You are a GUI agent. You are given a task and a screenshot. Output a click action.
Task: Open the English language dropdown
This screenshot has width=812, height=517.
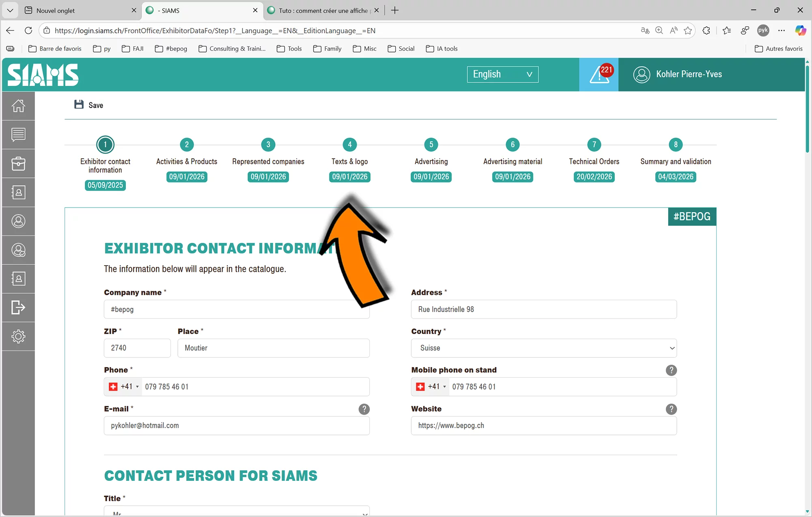503,74
